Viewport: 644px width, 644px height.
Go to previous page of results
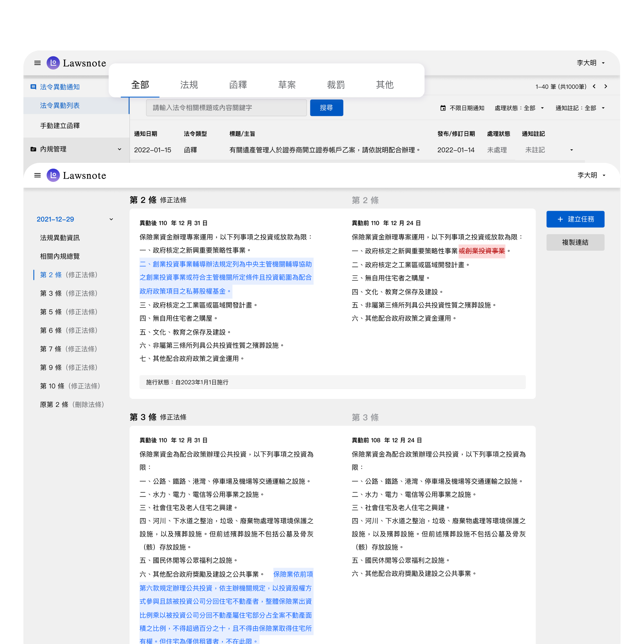pyautogui.click(x=594, y=86)
